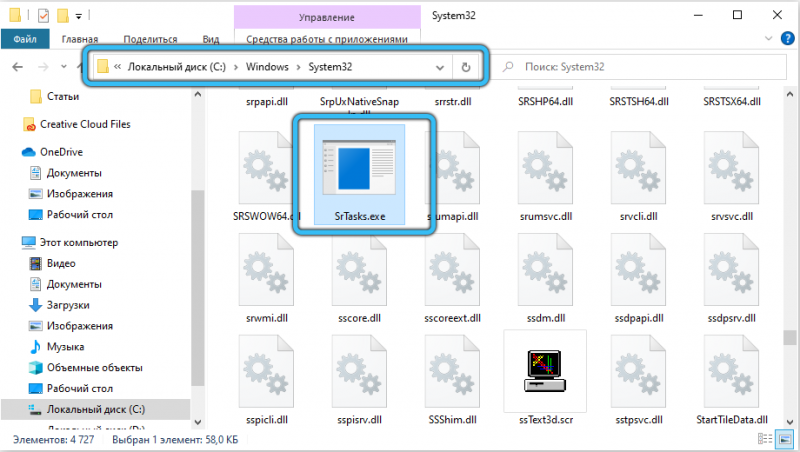Open the Главная ribbon tab
This screenshot has height=452, width=800.
80,39
